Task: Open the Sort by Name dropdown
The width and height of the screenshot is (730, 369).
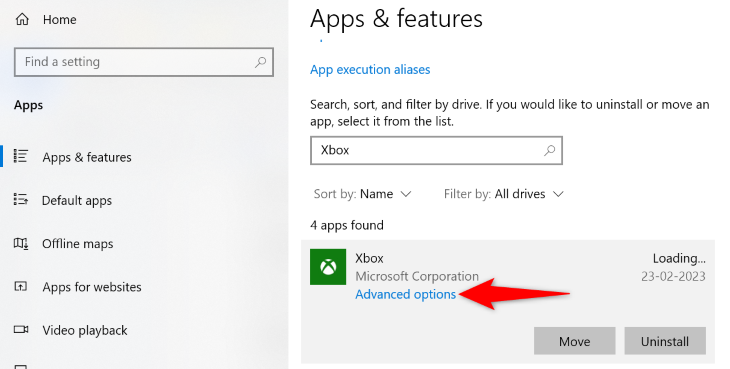Action: [x=362, y=194]
